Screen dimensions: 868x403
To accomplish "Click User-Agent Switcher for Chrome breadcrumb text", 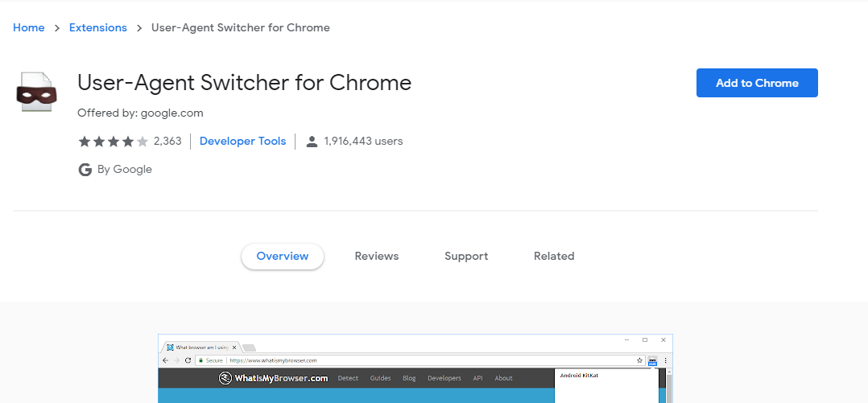I will [x=241, y=27].
